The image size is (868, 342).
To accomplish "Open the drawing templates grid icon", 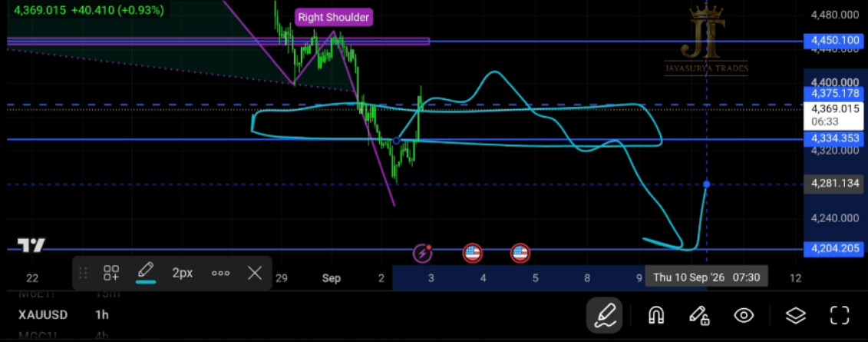I will coord(111,273).
